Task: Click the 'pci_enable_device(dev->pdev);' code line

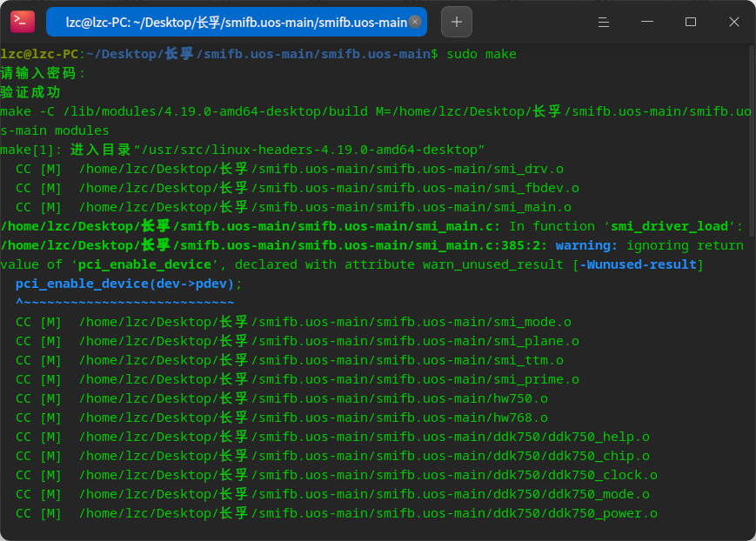Action: tap(129, 284)
